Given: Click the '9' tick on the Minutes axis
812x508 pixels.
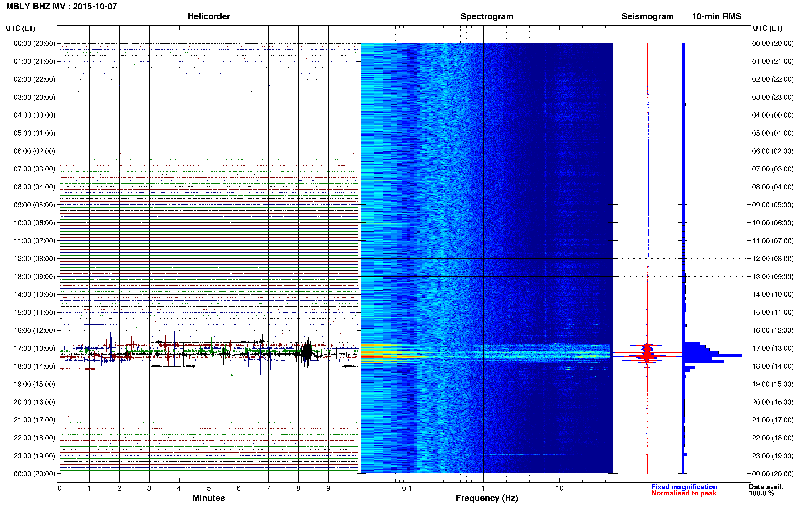Looking at the screenshot, I should point(328,488).
